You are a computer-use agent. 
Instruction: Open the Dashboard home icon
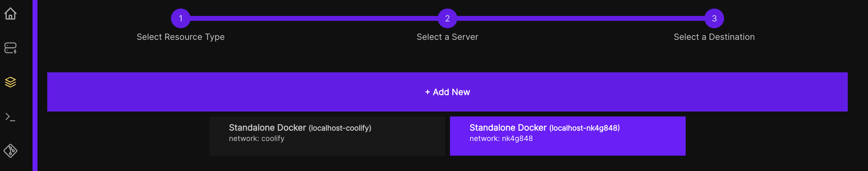coord(10,14)
